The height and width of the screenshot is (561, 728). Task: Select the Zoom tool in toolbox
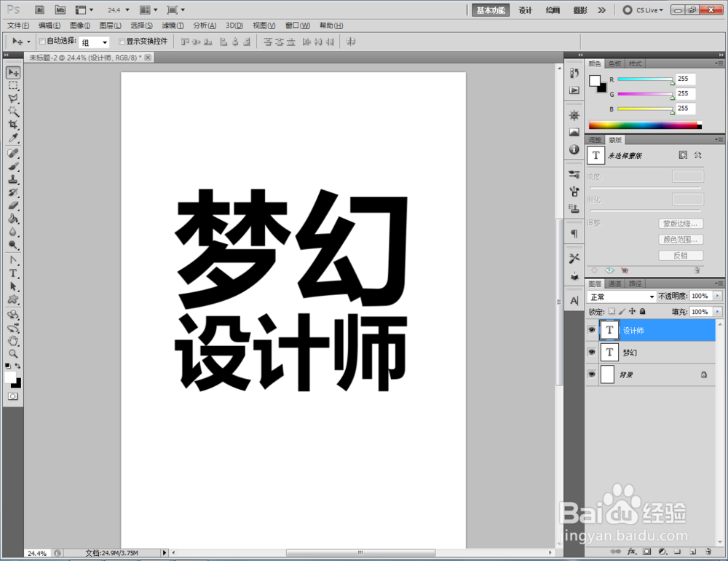pos(13,353)
